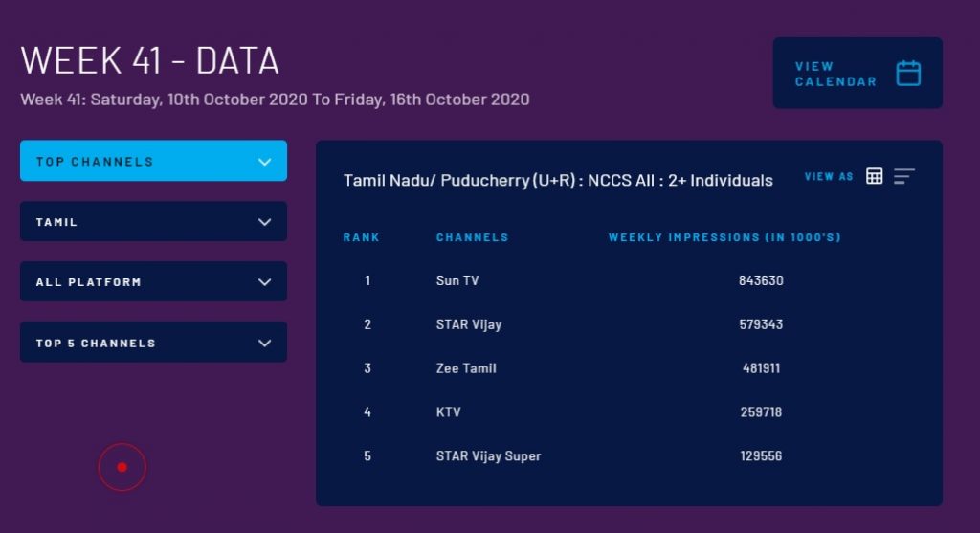Screen dimensions: 980x533
Task: Select the STAR Vijay channel name
Action: click(469, 324)
